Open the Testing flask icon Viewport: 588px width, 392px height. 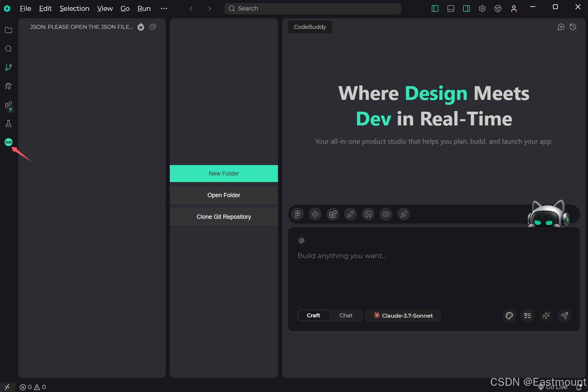coord(9,123)
